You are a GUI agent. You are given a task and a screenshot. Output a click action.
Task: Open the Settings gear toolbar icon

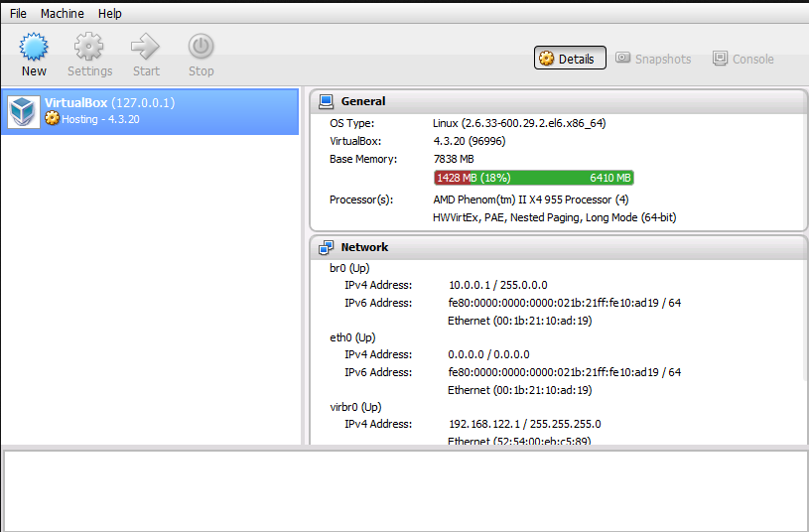88,47
